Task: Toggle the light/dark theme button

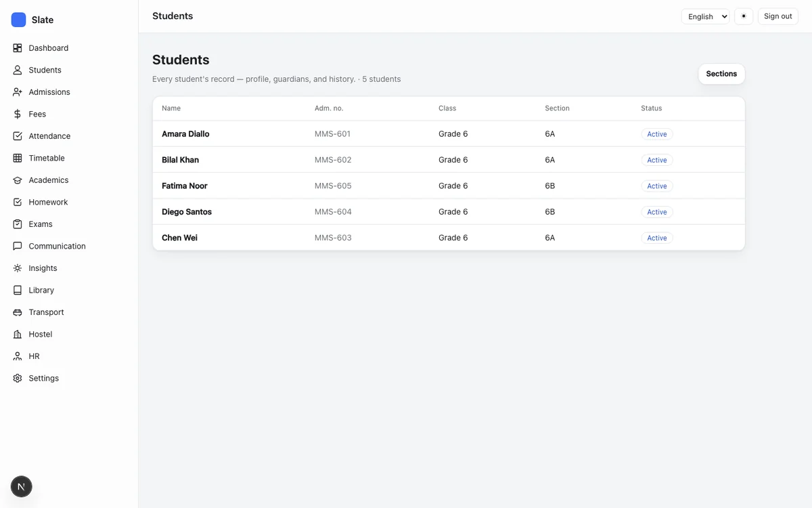Action: tap(744, 16)
